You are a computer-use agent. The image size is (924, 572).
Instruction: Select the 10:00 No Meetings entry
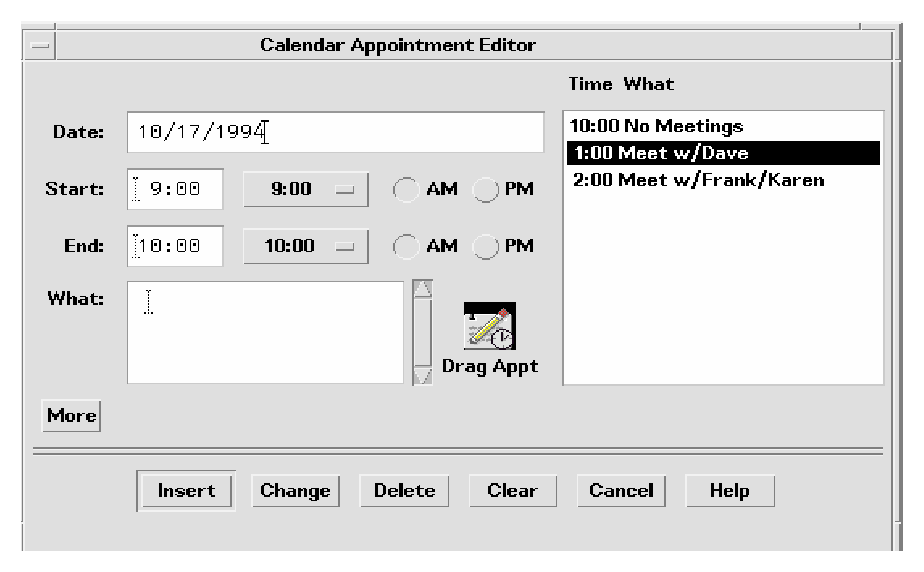[656, 127]
